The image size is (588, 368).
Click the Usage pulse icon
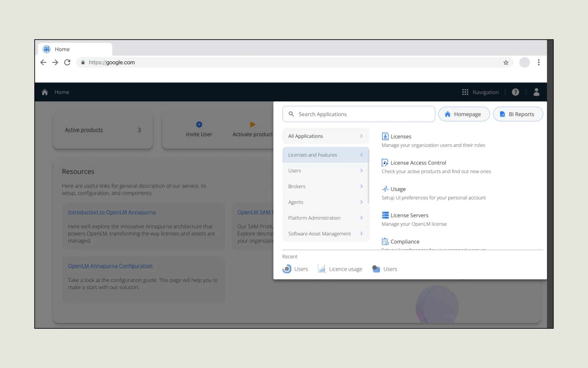385,189
